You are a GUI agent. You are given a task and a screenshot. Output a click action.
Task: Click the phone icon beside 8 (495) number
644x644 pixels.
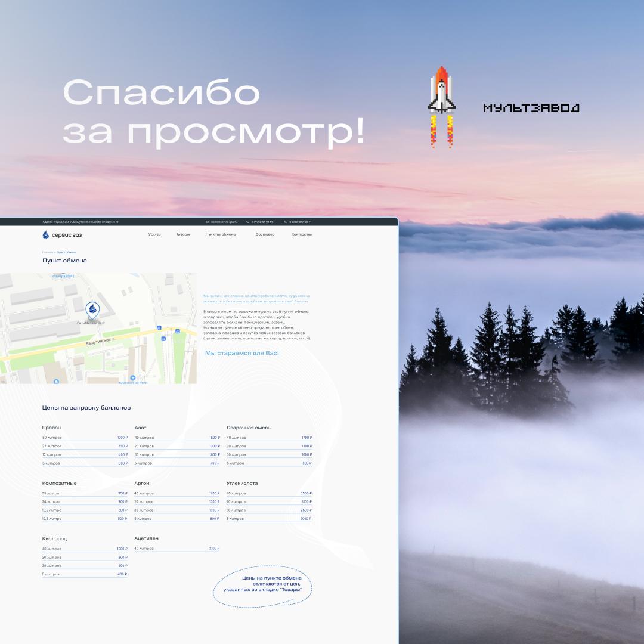click(247, 222)
